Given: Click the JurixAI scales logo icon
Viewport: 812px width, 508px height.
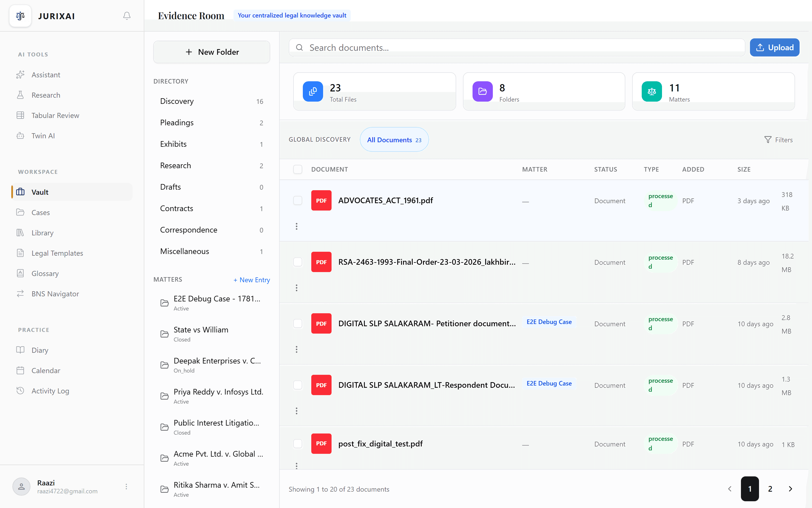Looking at the screenshot, I should 21,16.
